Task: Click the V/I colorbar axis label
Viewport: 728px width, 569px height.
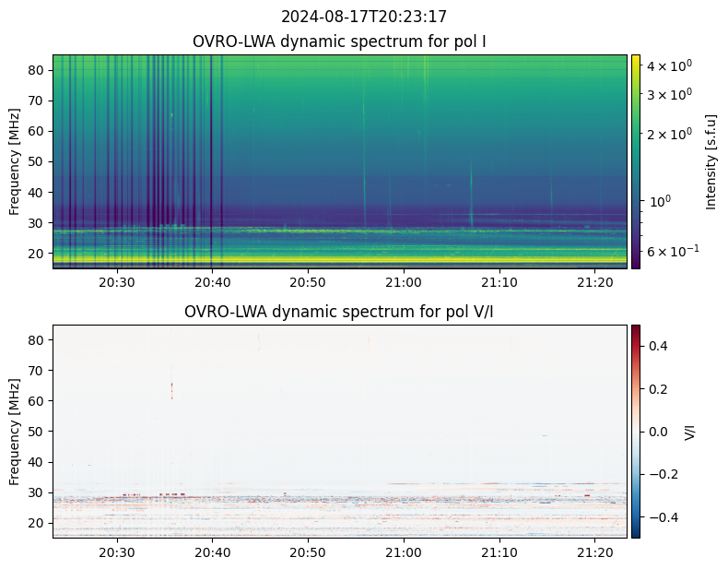Action: click(x=690, y=432)
